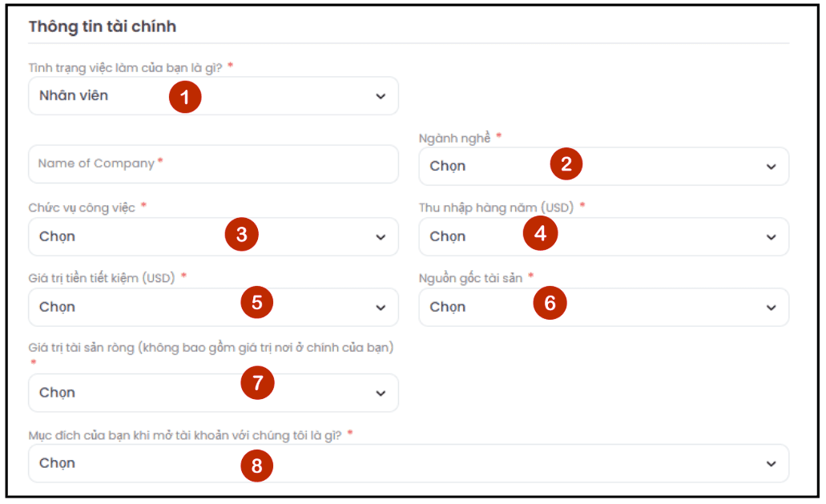
Task: Click chevron arrow of Ngành nghề field
Action: point(772,167)
